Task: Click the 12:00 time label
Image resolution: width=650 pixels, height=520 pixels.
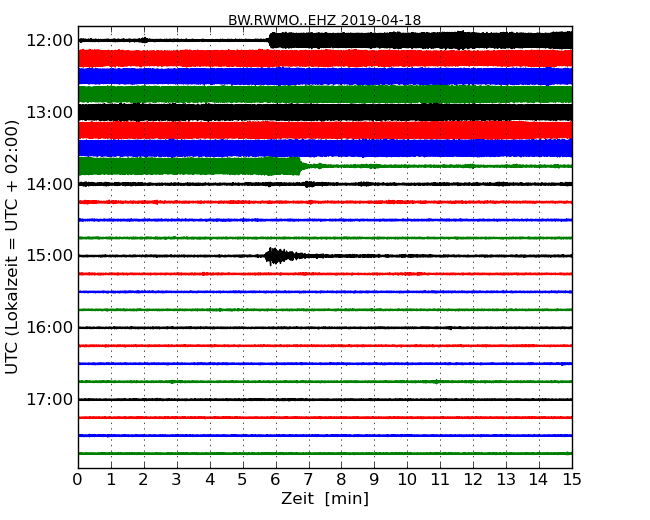Action: [49, 41]
